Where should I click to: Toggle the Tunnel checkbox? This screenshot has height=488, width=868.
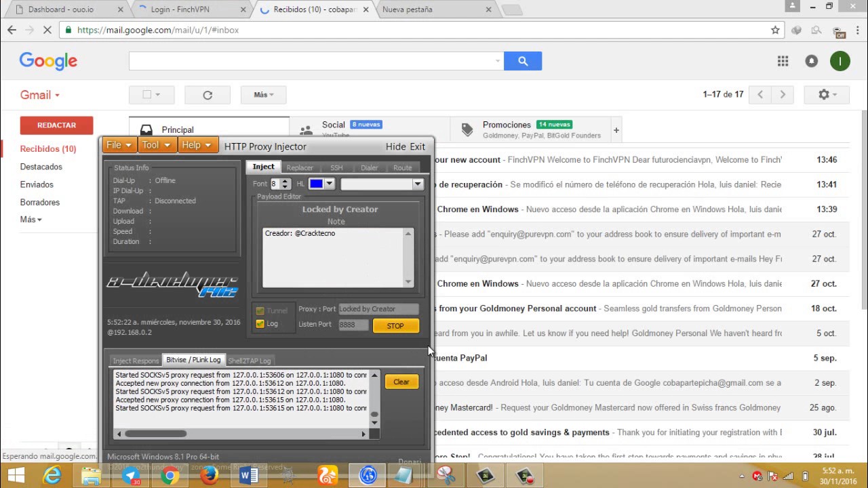click(260, 310)
